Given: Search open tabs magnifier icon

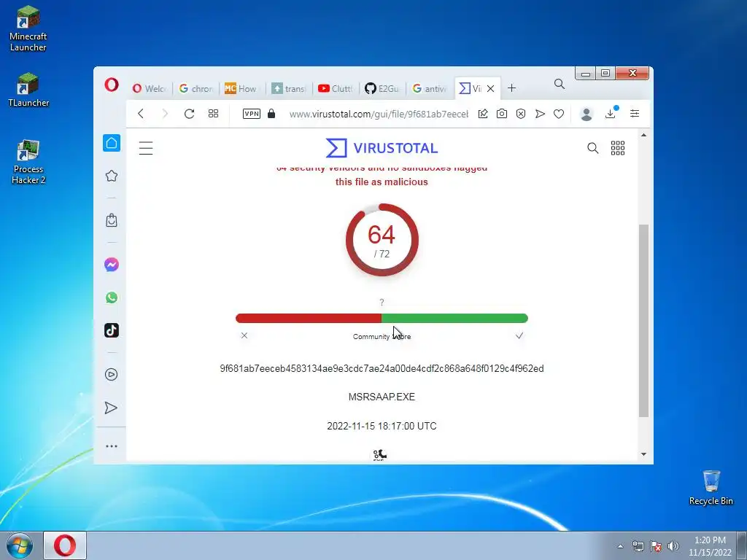Looking at the screenshot, I should [x=560, y=85].
